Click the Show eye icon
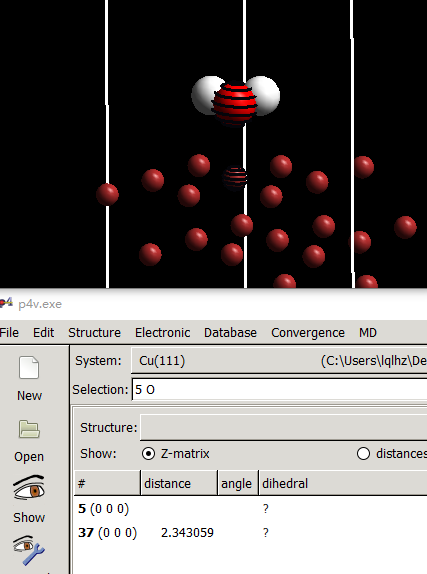 pos(29,487)
